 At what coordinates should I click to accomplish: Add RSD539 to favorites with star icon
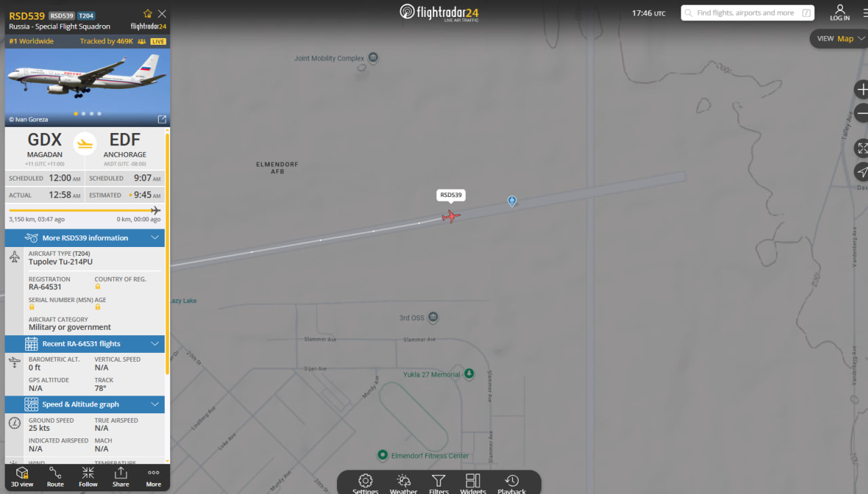click(148, 14)
